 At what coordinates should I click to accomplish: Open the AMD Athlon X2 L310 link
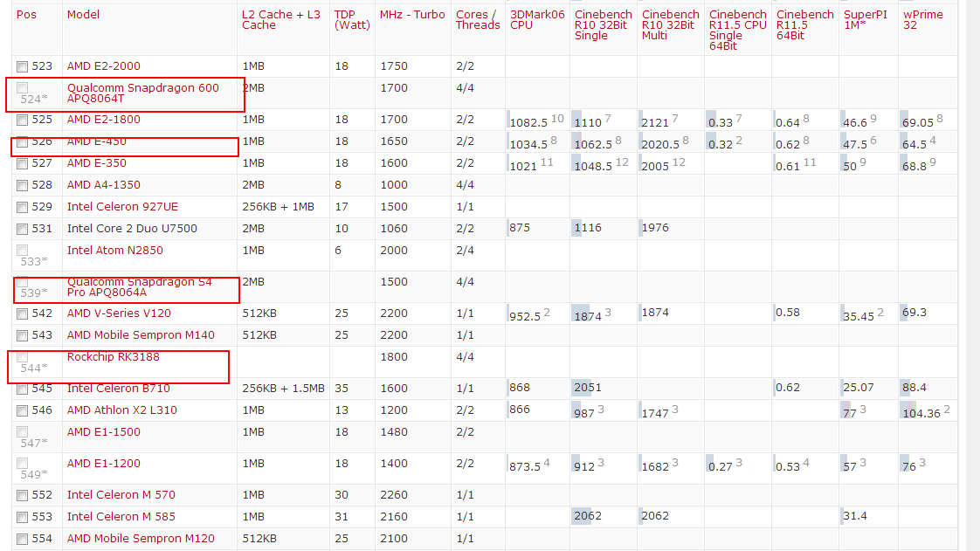pyautogui.click(x=122, y=410)
